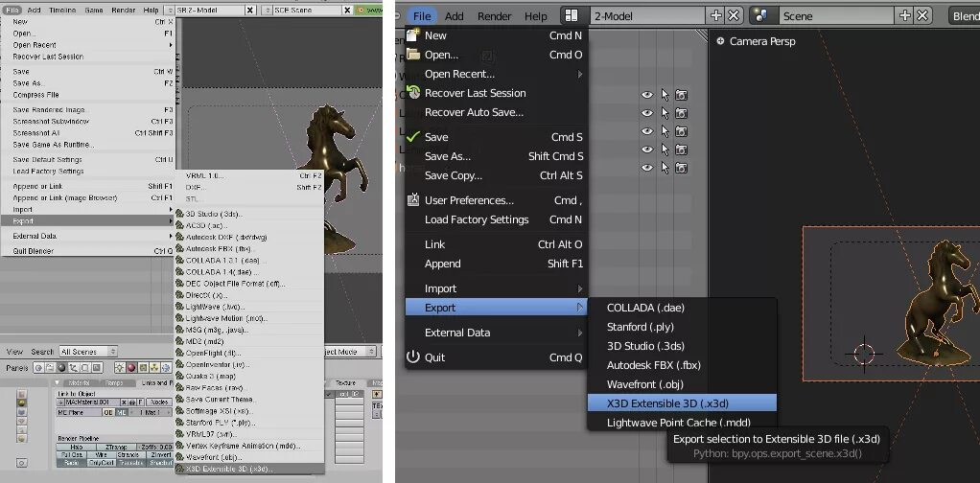Click the MA:Material.001 name field
The width and height of the screenshot is (980, 483).
point(92,402)
